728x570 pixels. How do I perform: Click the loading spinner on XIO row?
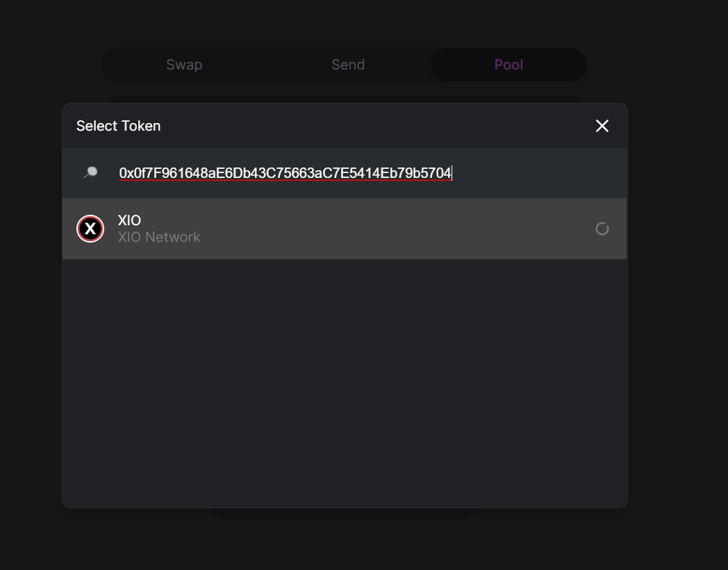pyautogui.click(x=602, y=229)
